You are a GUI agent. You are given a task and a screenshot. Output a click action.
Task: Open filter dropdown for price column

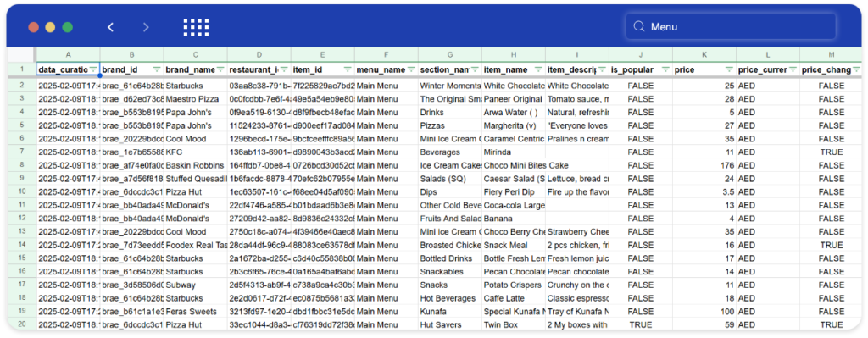(729, 69)
